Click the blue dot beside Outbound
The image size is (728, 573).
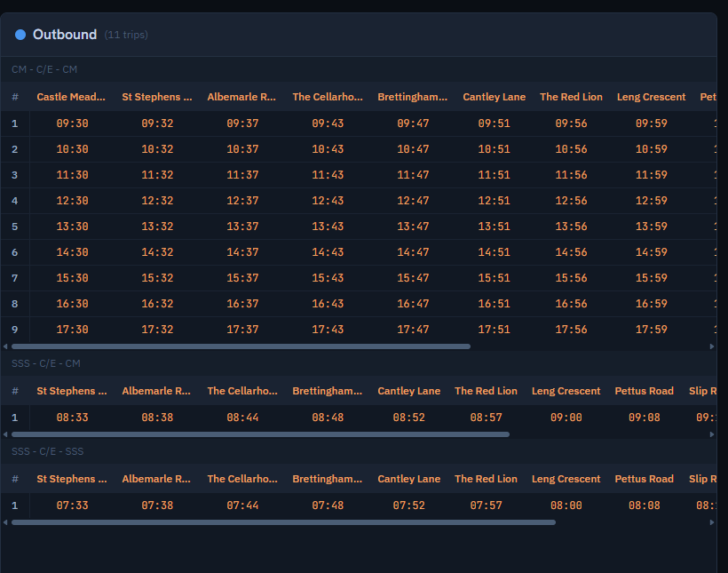pyautogui.click(x=20, y=35)
